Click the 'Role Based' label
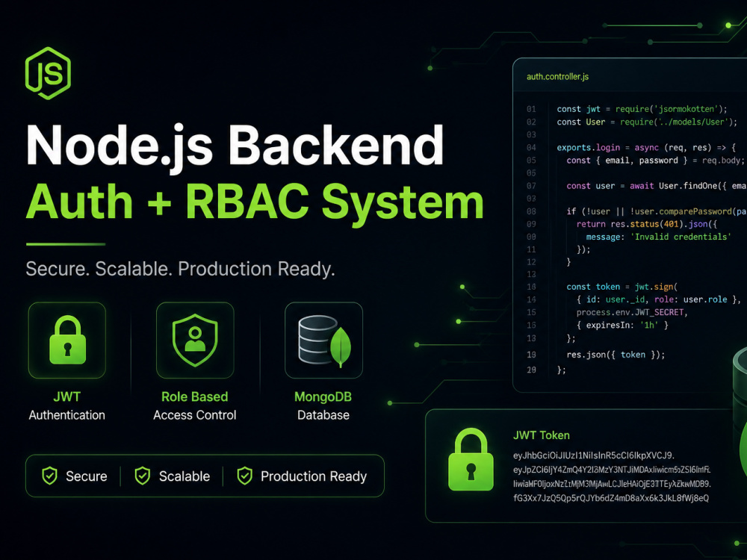 tap(195, 396)
